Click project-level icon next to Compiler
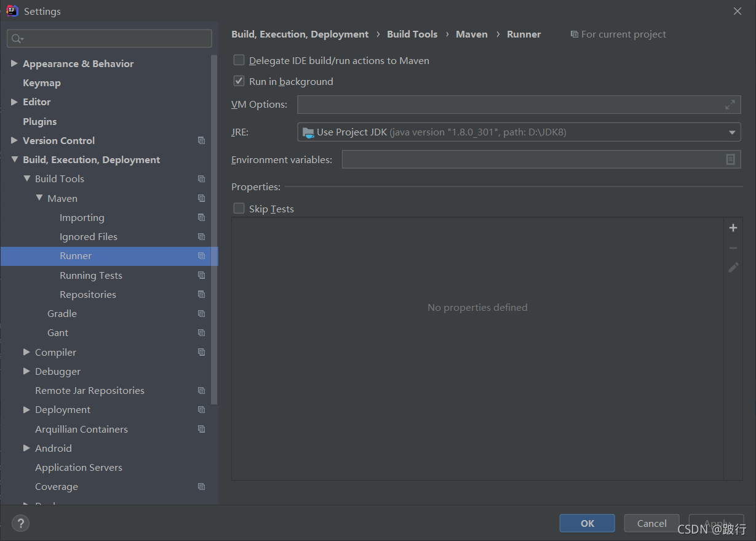 point(201,352)
